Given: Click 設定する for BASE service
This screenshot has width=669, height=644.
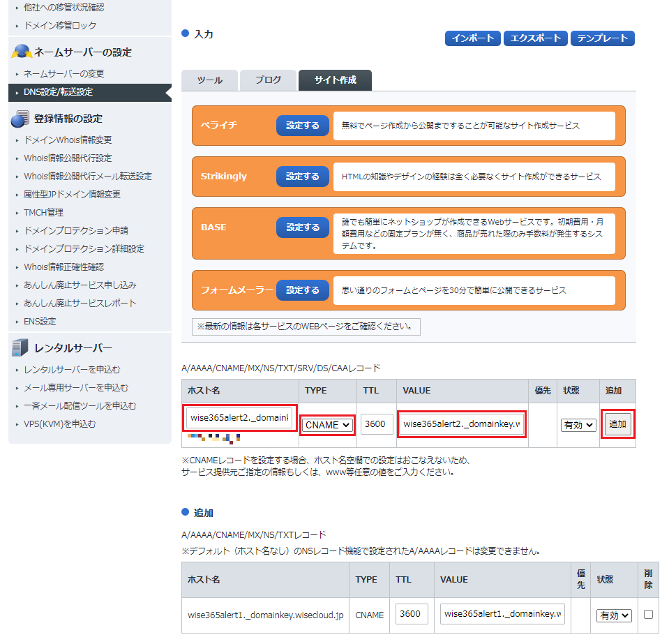Looking at the screenshot, I should [303, 227].
